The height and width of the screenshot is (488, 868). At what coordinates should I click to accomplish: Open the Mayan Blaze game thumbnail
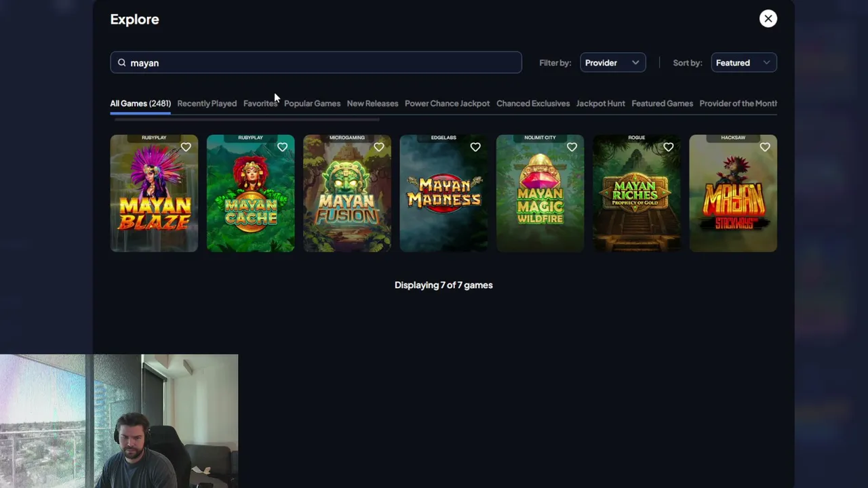[x=154, y=194]
